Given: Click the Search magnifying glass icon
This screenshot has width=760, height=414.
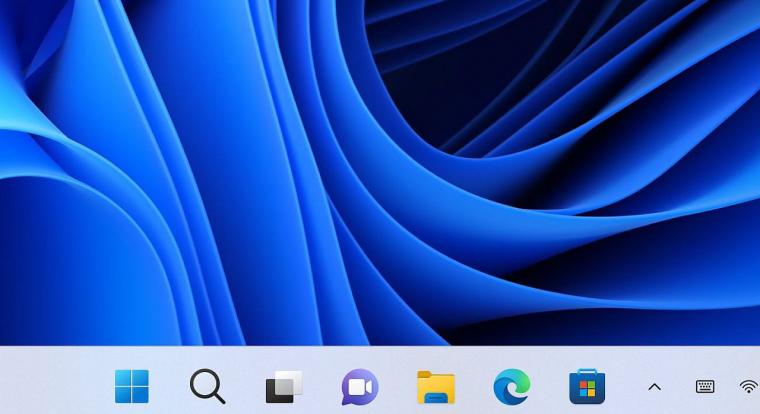Looking at the screenshot, I should 207,386.
